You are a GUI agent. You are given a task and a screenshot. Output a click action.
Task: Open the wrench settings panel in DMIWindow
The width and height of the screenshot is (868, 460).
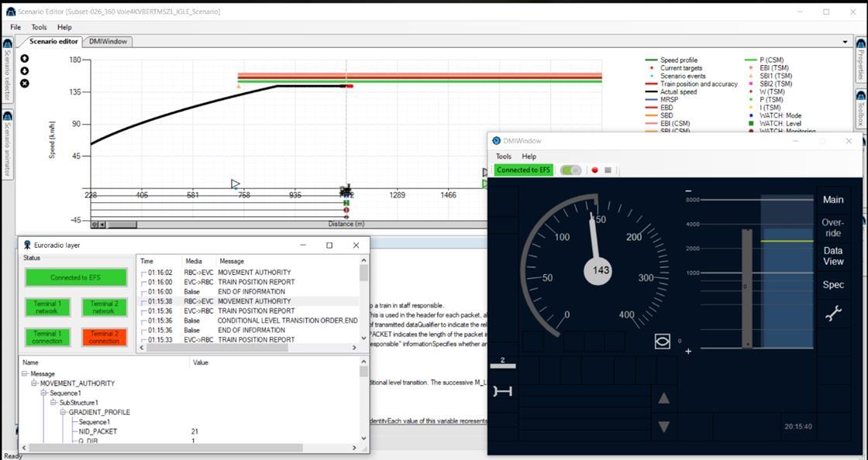pyautogui.click(x=833, y=313)
